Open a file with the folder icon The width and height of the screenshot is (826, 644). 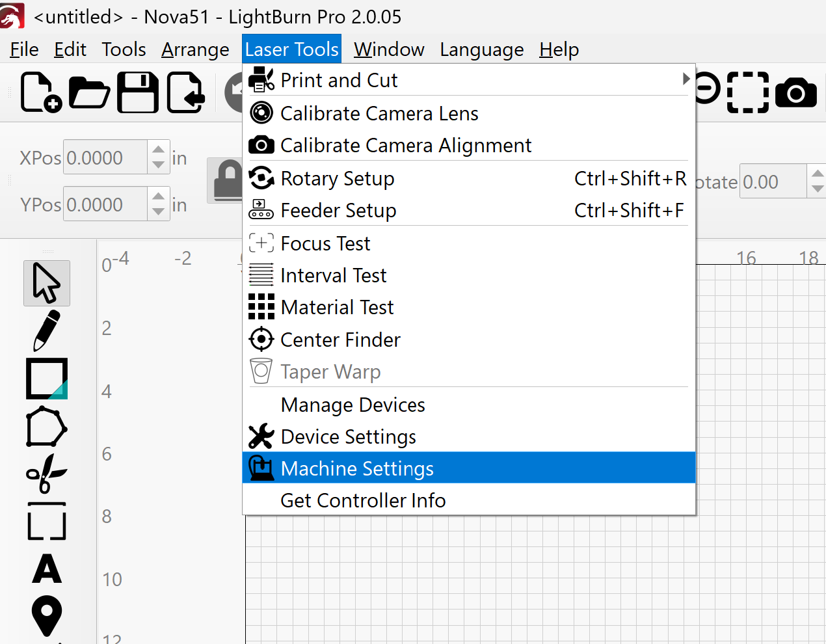click(89, 92)
